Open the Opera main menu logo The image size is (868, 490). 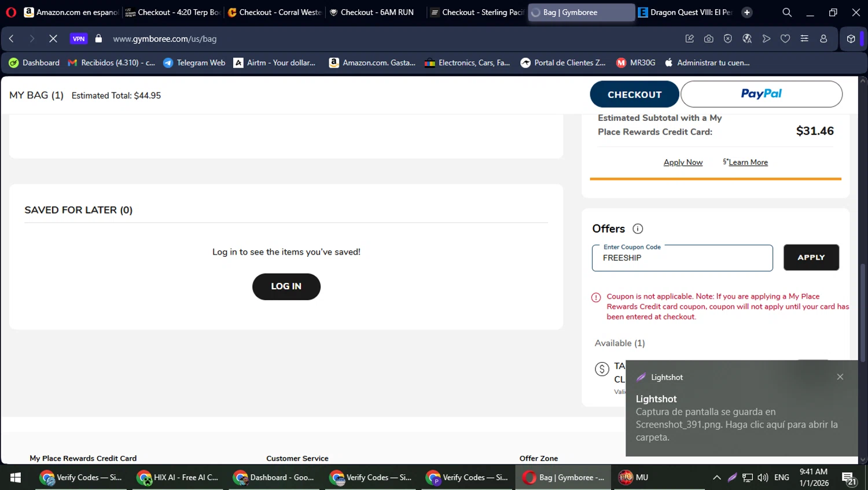click(x=11, y=12)
